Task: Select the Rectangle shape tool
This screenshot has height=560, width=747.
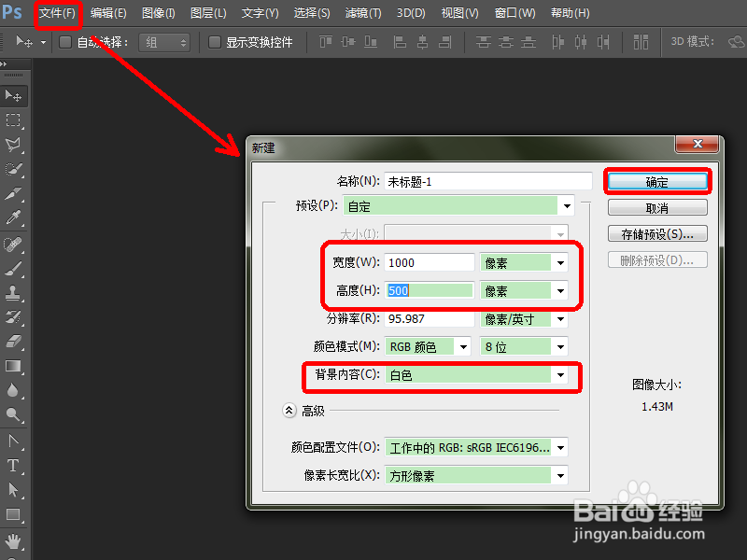Action: (x=13, y=515)
